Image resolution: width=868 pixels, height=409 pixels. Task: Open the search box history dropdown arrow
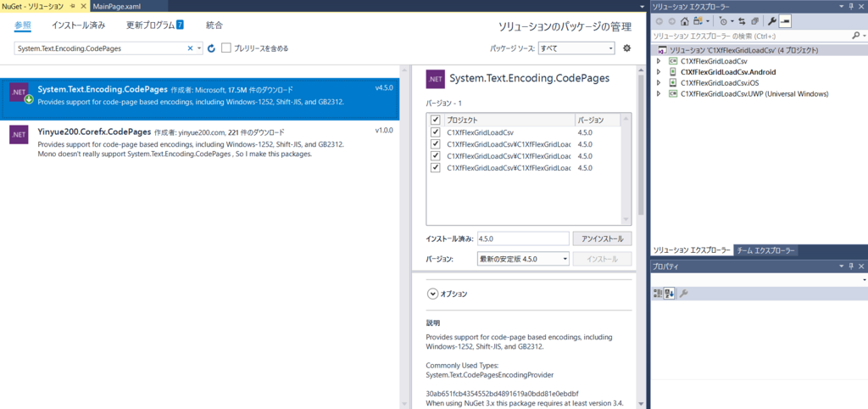[x=200, y=48]
